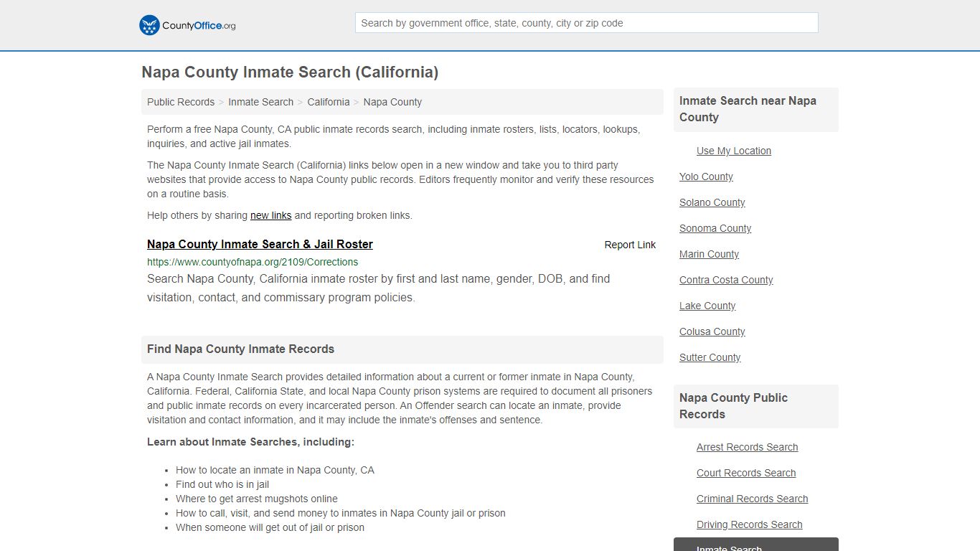Follow the 'new links' sharing link
The height and width of the screenshot is (551, 980).
click(271, 215)
